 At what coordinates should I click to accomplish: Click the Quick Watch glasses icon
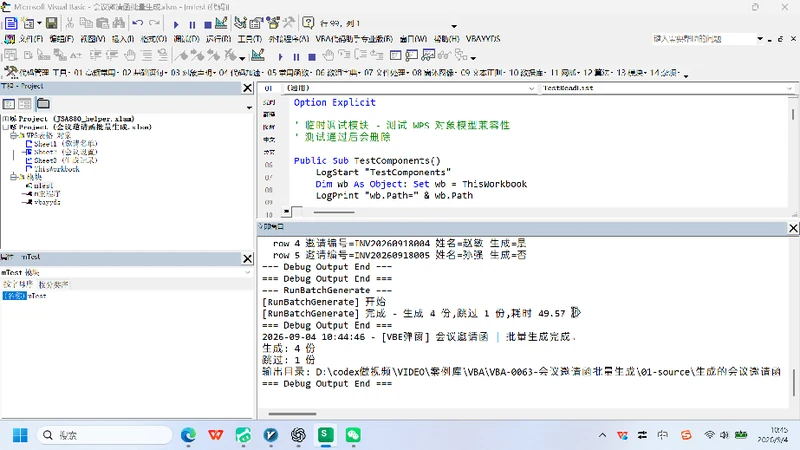click(x=444, y=55)
